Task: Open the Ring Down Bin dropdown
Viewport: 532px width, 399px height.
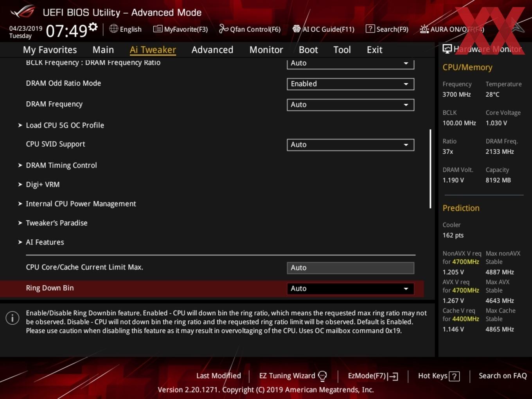Action: [x=350, y=288]
